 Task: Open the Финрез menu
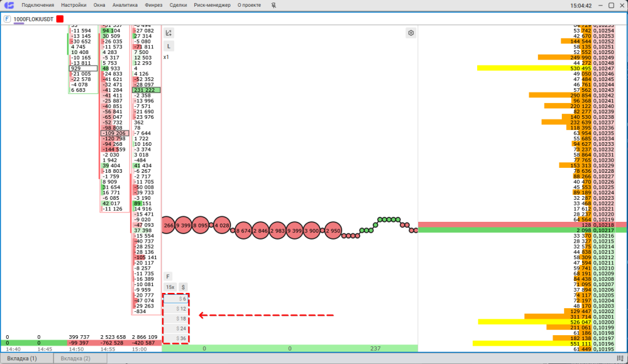(x=153, y=5)
